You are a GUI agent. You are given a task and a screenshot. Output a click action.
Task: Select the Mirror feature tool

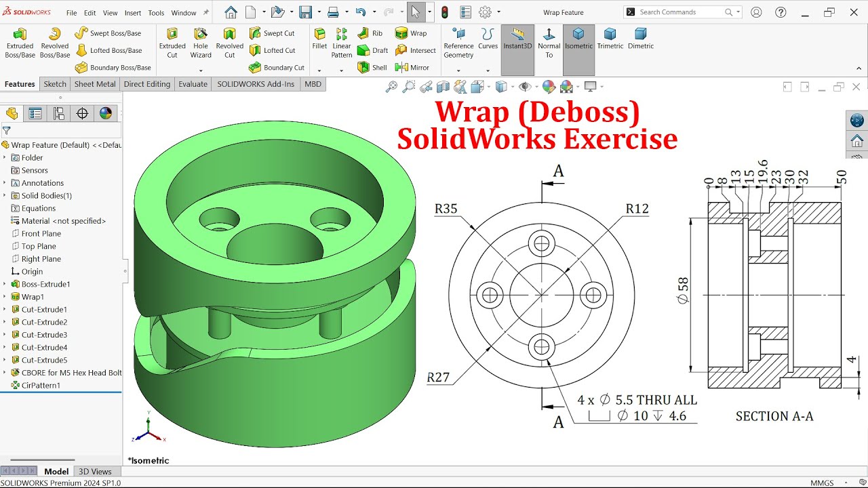point(412,67)
